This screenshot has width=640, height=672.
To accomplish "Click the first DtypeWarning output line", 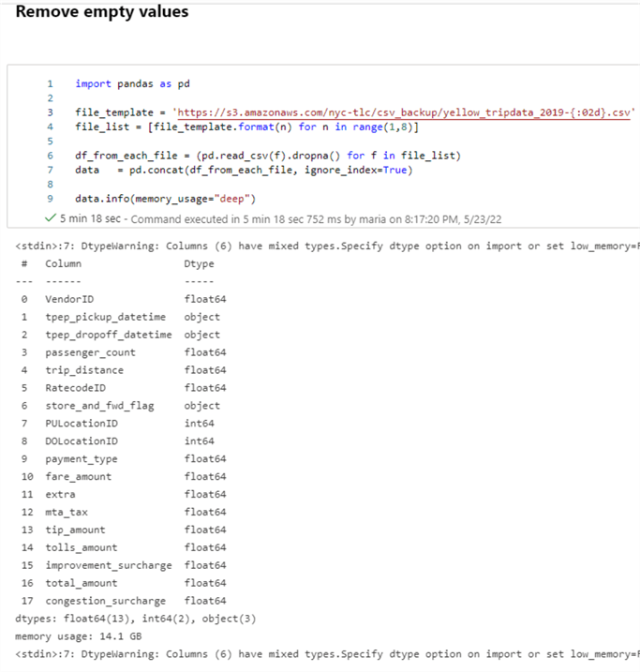I will [x=327, y=246].
